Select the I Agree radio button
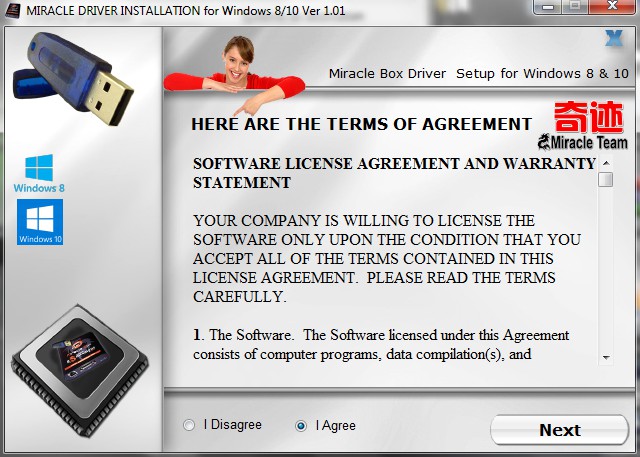640x457 pixels. pos(301,426)
